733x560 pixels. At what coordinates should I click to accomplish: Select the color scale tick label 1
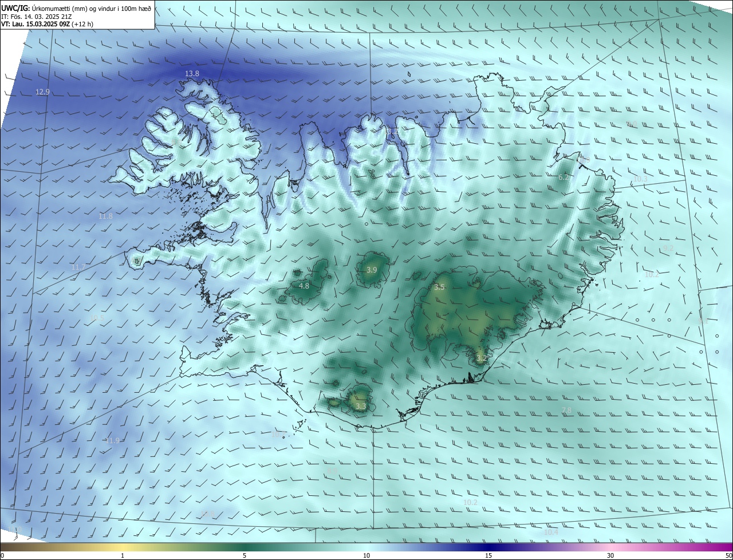coord(123,555)
